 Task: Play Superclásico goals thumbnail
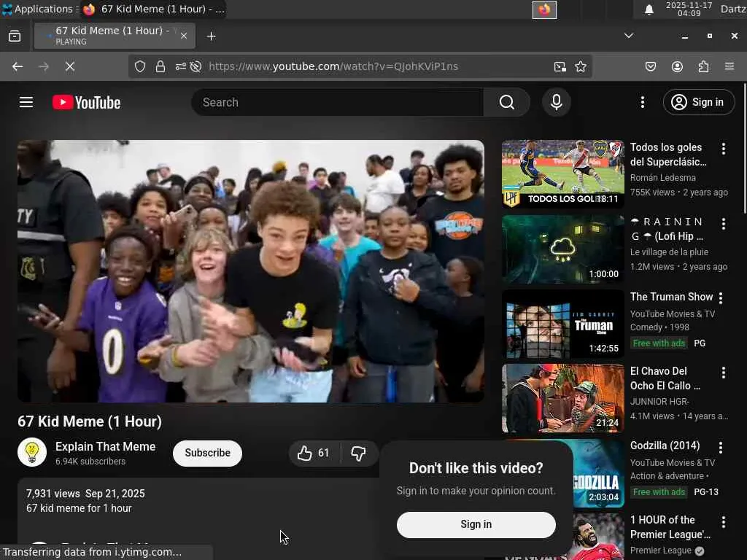coord(562,174)
